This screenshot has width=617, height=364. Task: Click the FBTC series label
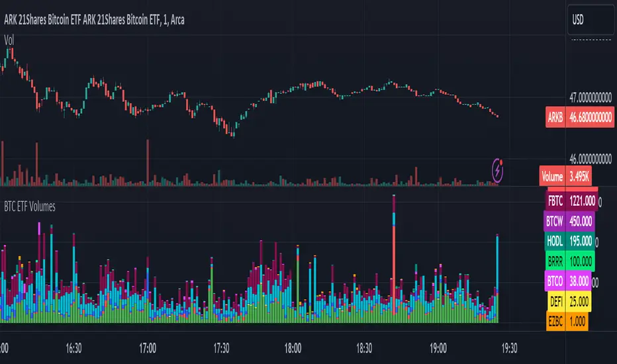click(x=554, y=199)
